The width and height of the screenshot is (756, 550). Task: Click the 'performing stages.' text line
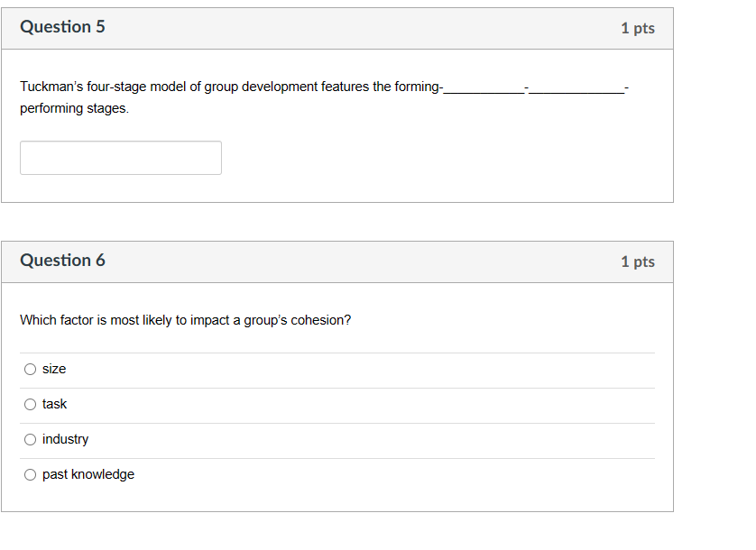[x=74, y=108]
